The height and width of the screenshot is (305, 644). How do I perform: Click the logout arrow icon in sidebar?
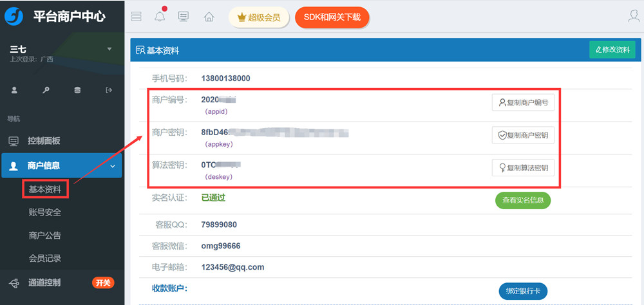tap(109, 90)
